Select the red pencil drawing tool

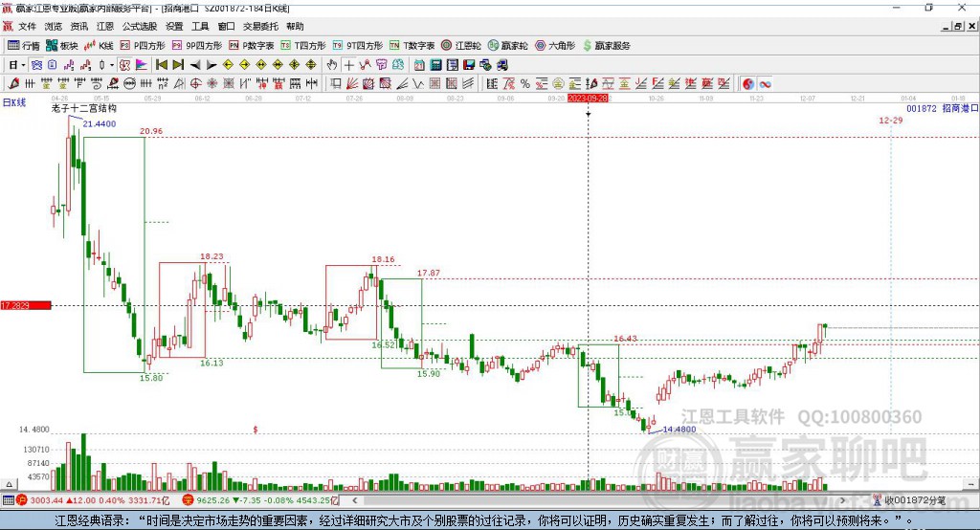(13, 84)
